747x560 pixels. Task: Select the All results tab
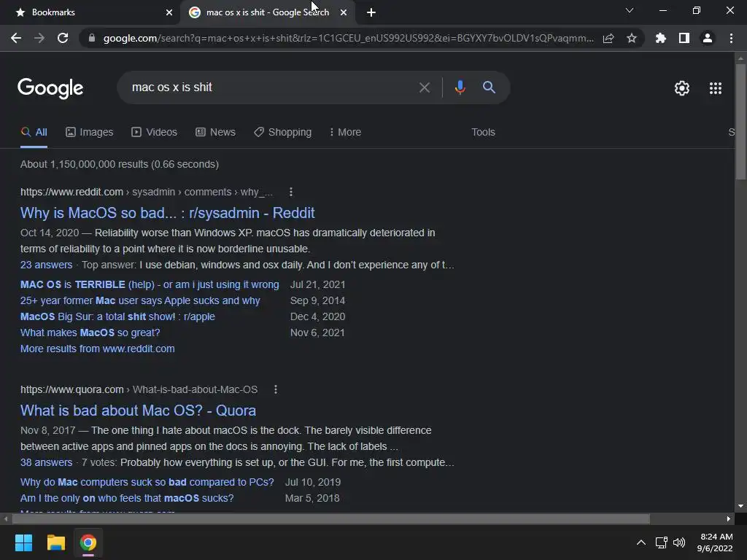tap(34, 133)
